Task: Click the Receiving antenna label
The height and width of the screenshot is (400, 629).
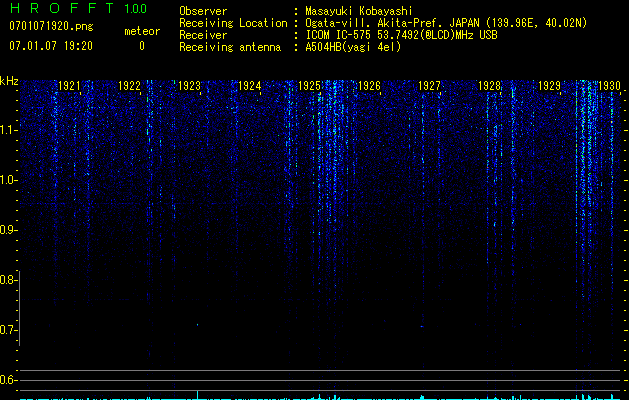Action: click(230, 47)
